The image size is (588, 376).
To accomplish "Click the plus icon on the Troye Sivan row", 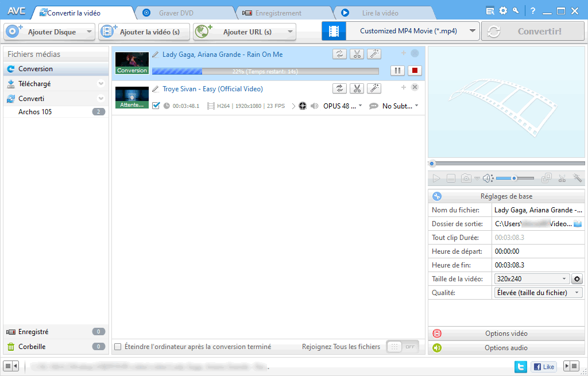I will [404, 87].
